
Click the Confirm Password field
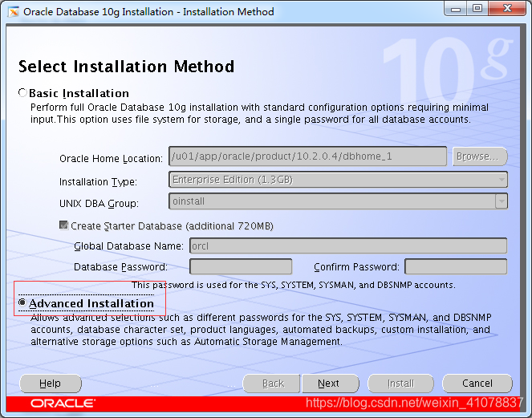[x=456, y=266]
